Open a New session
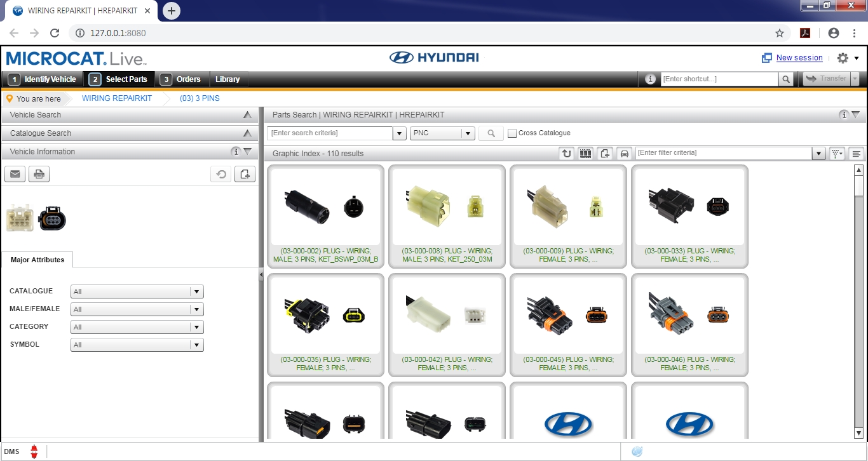868x461 pixels. 799,57
